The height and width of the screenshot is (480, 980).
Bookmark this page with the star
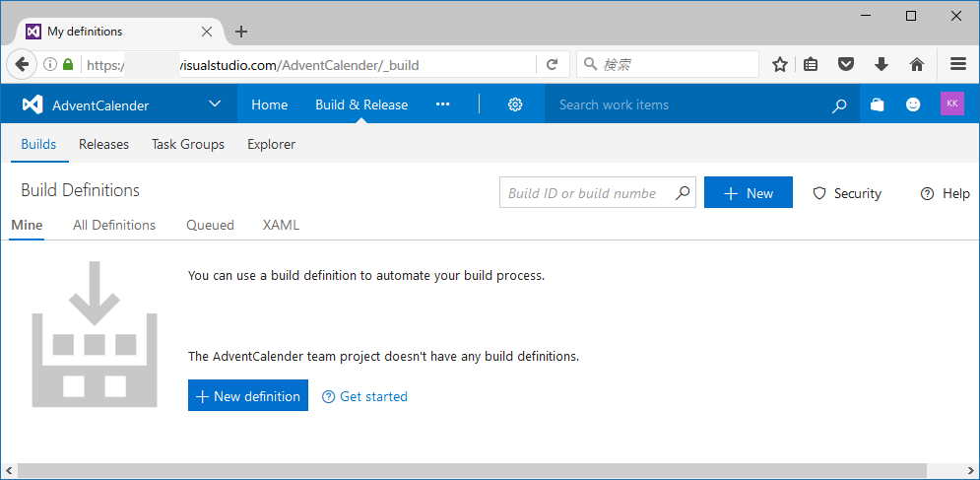(x=779, y=64)
